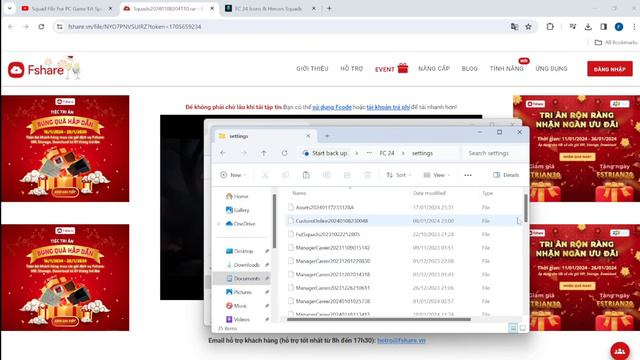Go up one folder level in Explorer
The width and height of the screenshot is (640, 360).
pyautogui.click(x=264, y=153)
